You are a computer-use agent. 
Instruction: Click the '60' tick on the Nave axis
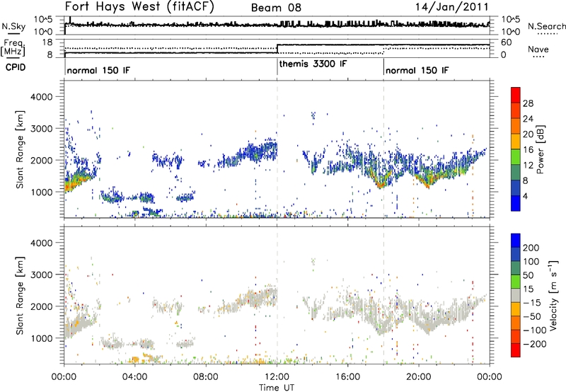506,42
